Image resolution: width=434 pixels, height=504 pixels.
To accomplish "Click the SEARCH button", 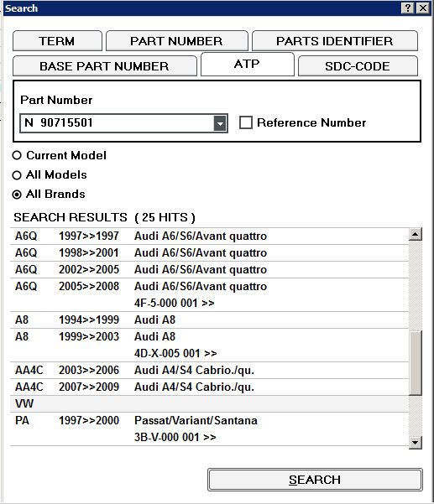I will [315, 480].
